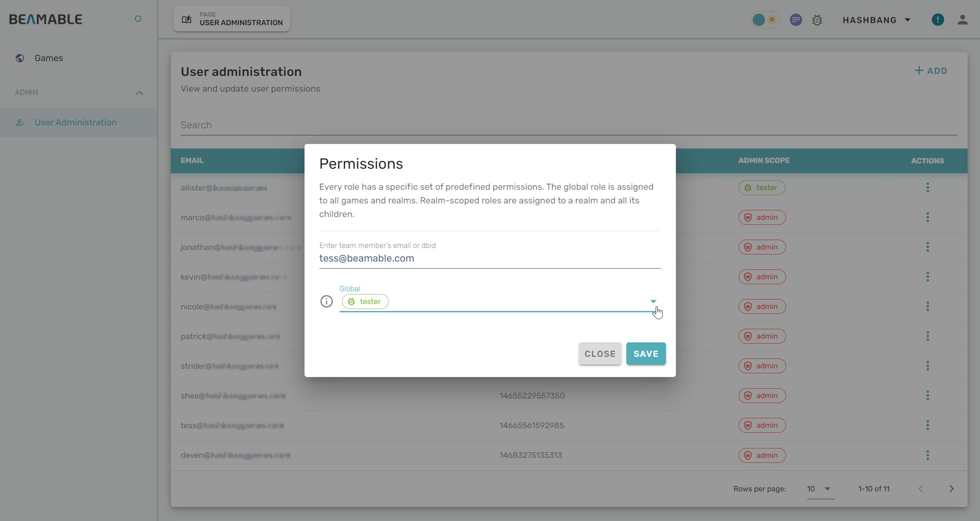Go to next page of users
The image size is (980, 521).
click(952, 489)
